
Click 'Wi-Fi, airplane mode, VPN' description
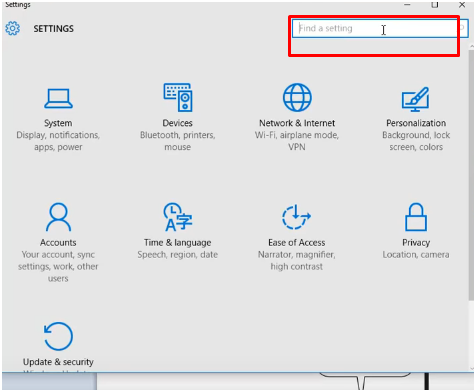point(297,141)
